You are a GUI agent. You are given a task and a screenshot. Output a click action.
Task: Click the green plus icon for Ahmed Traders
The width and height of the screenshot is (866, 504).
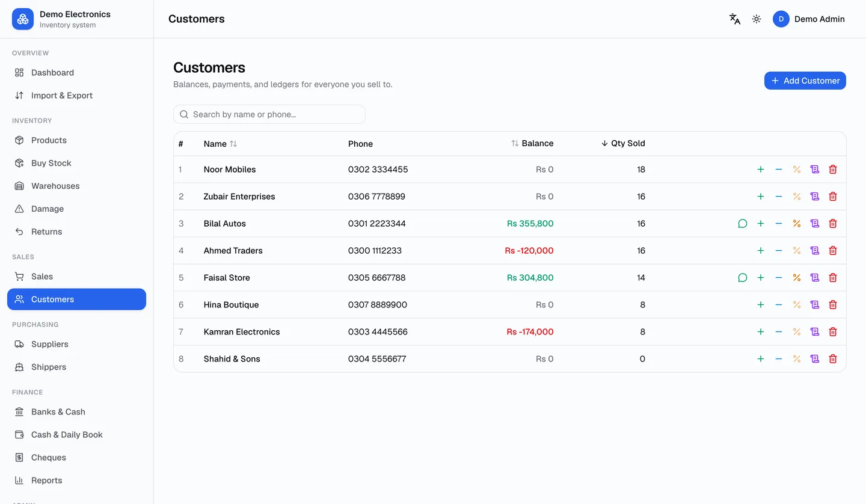click(761, 251)
